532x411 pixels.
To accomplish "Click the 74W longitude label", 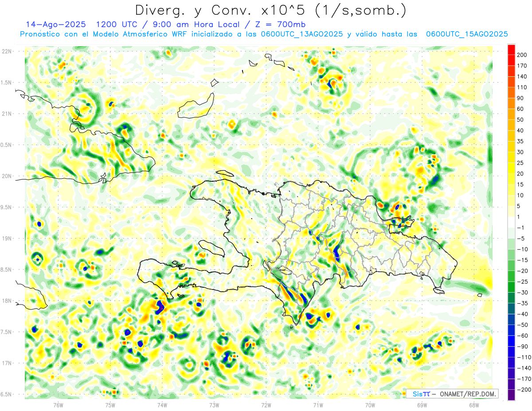I will (x=162, y=404).
